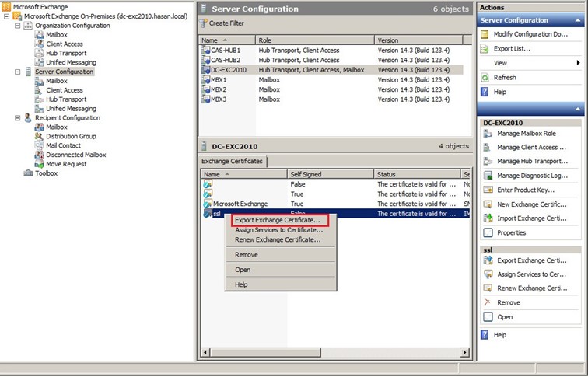The height and width of the screenshot is (377, 588).
Task: Click Organization Configuration Mailbox icon in tree
Action: coord(40,34)
